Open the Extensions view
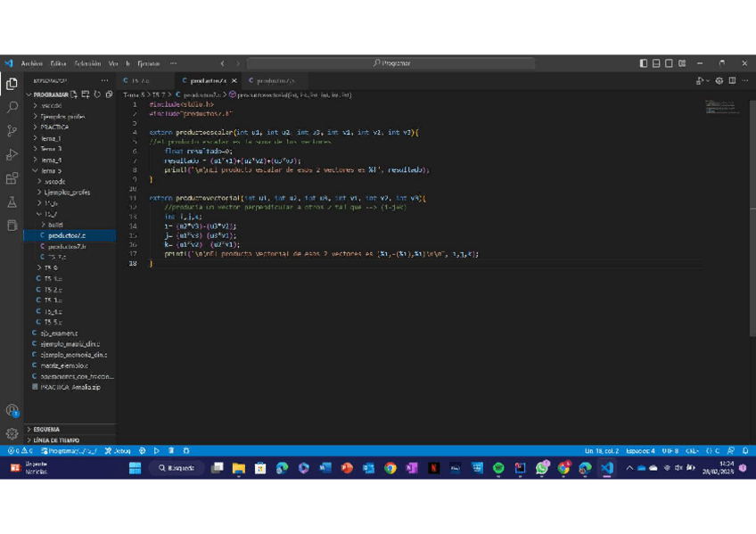 12,179
